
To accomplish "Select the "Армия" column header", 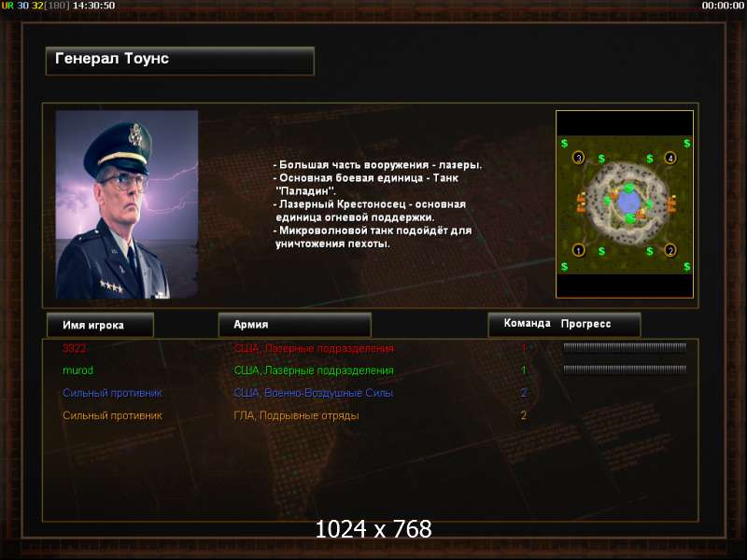I will (294, 324).
